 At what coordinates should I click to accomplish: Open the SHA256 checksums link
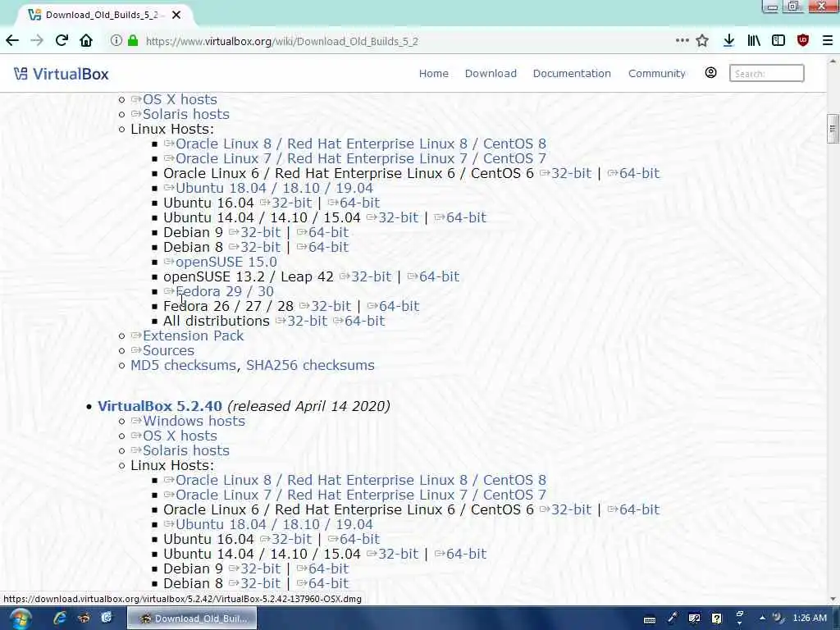(x=310, y=365)
